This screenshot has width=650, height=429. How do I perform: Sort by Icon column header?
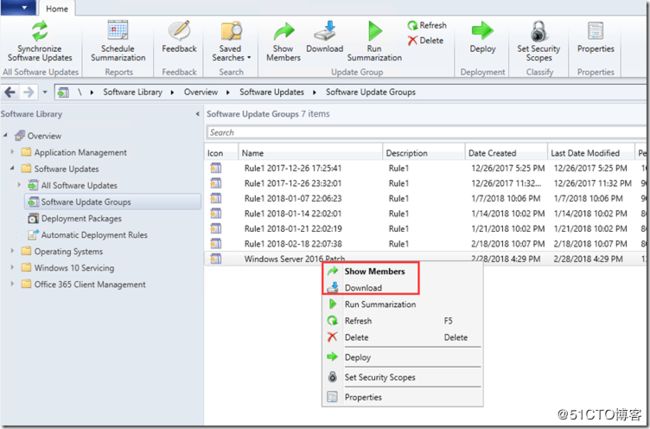(x=221, y=153)
